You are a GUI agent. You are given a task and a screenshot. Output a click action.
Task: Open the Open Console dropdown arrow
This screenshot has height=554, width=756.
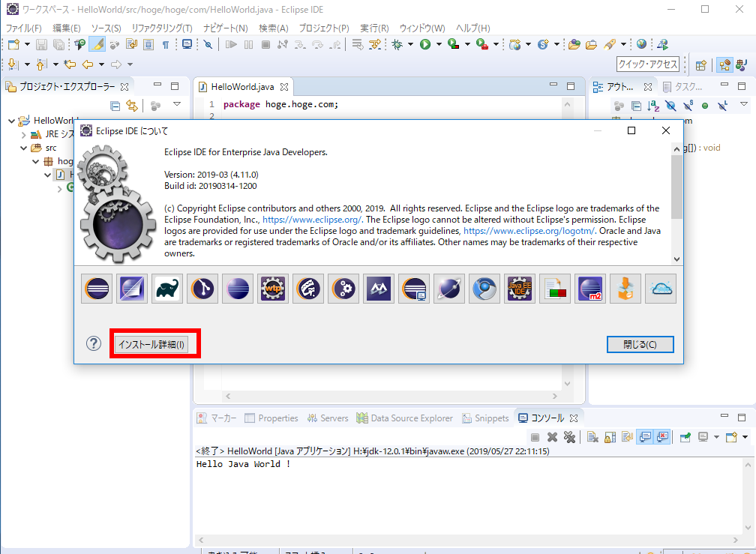tap(745, 437)
